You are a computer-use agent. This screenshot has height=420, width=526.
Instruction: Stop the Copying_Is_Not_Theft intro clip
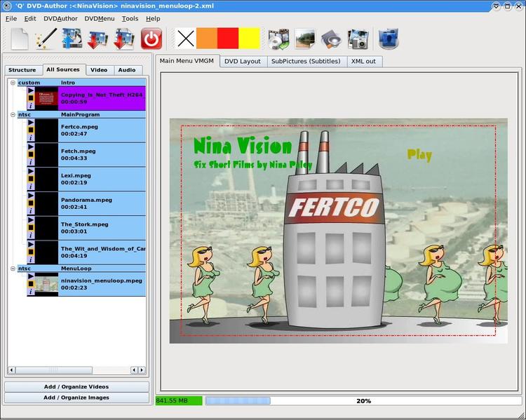(31, 98)
